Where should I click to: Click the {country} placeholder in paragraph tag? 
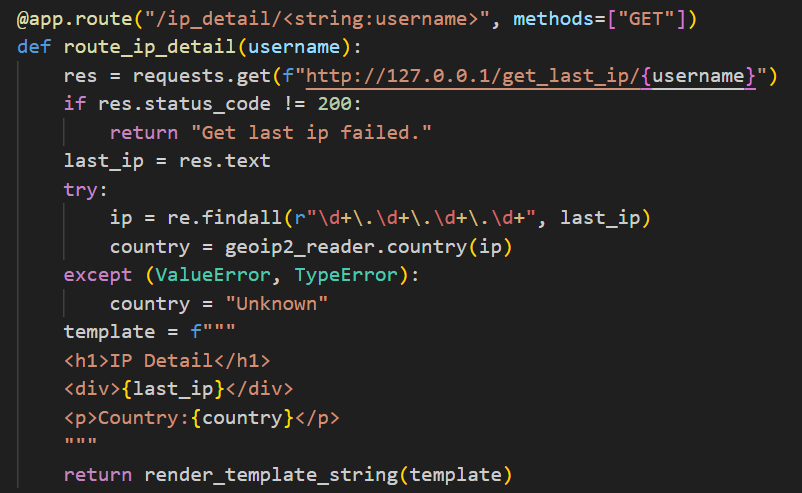click(242, 418)
